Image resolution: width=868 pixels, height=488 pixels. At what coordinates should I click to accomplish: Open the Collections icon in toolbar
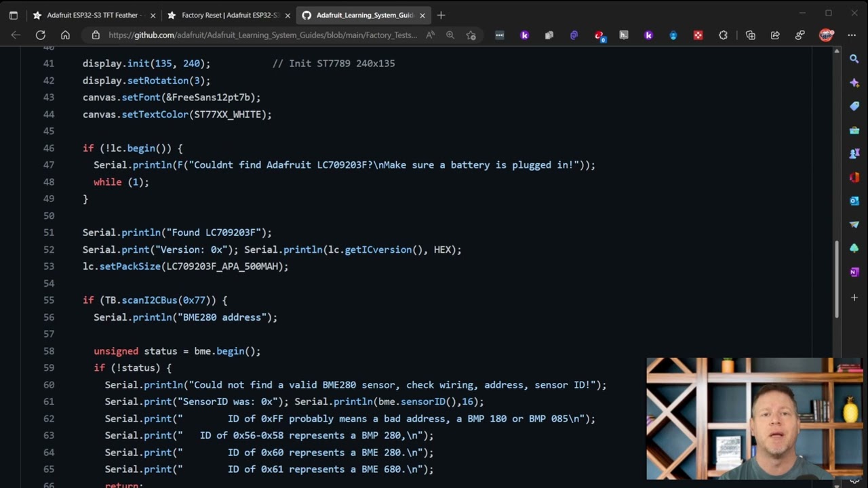coord(751,35)
